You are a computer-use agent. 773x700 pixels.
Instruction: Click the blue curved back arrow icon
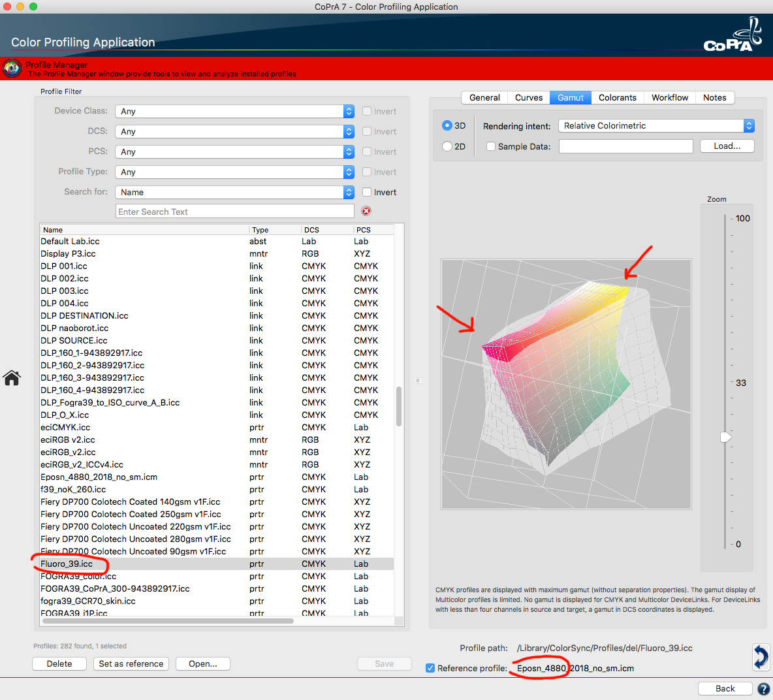pos(761,657)
